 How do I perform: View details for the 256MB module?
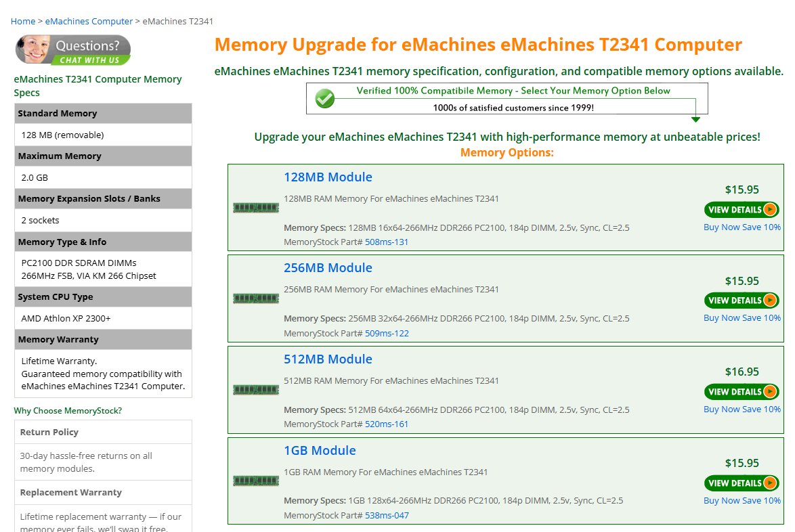pos(742,301)
